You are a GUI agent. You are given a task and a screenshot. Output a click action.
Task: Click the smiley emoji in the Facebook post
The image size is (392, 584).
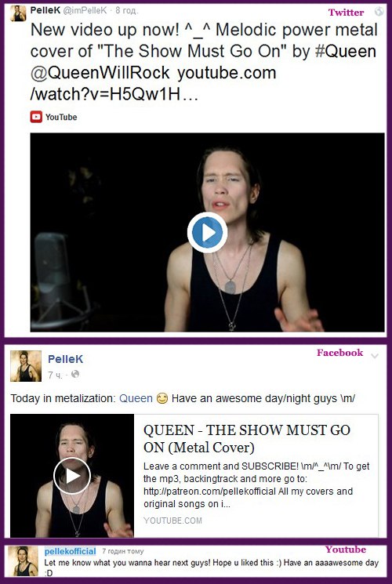(x=162, y=399)
